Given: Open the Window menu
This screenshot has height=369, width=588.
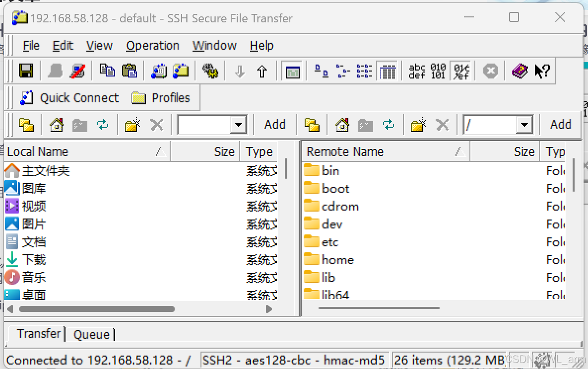Looking at the screenshot, I should coord(214,45).
